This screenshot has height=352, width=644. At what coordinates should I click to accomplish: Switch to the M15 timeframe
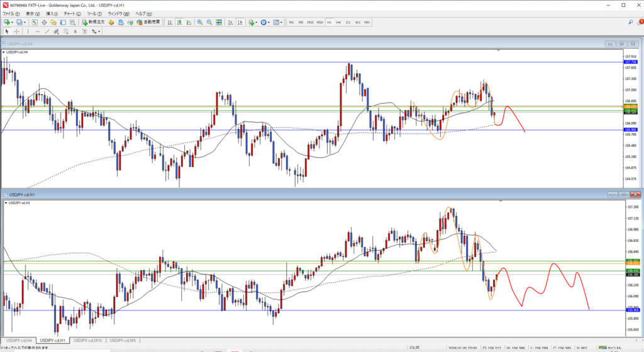(x=310, y=22)
